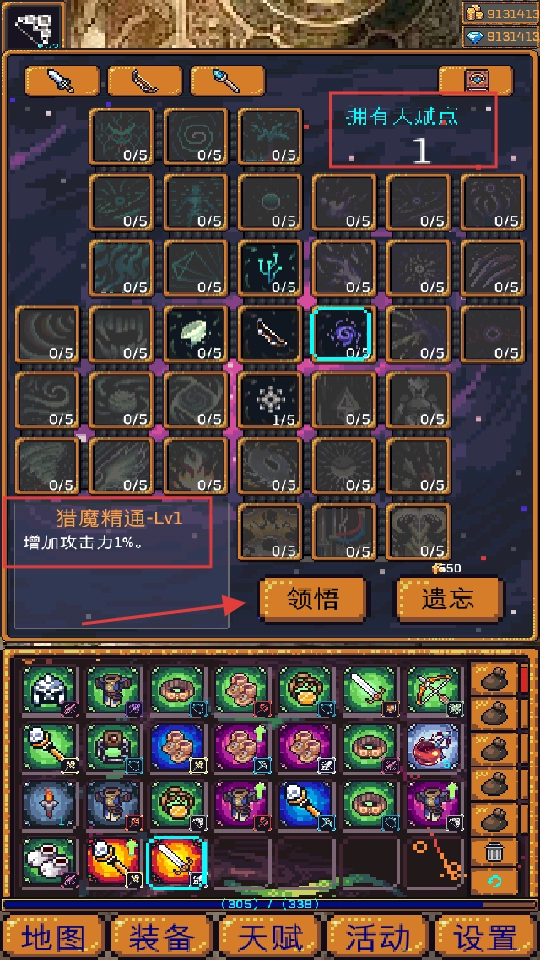Select the red potion flask inventory item

(433, 748)
